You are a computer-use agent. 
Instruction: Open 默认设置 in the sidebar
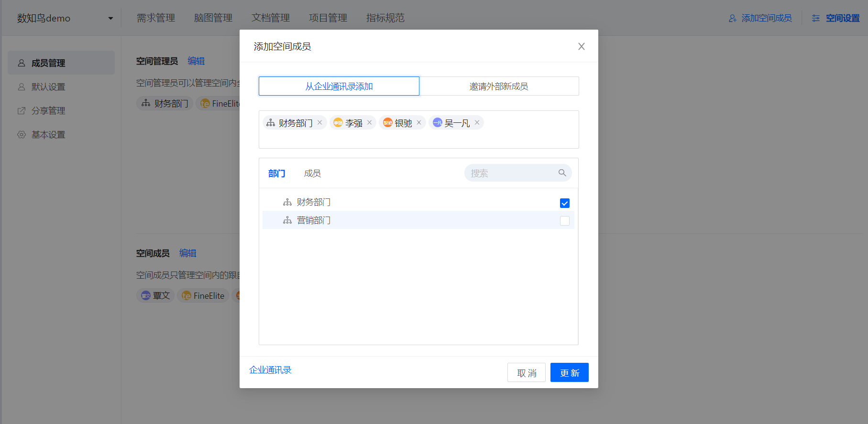coord(61,87)
